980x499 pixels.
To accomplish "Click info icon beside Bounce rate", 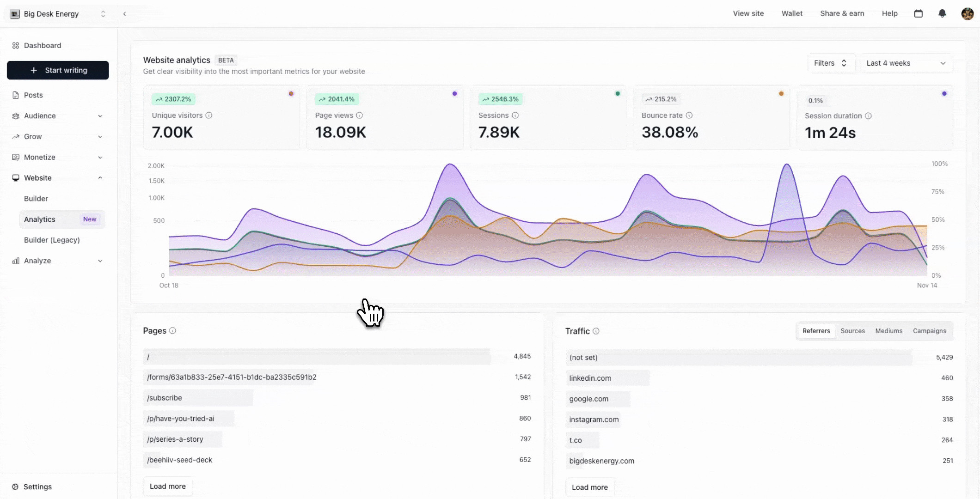I will pos(689,116).
